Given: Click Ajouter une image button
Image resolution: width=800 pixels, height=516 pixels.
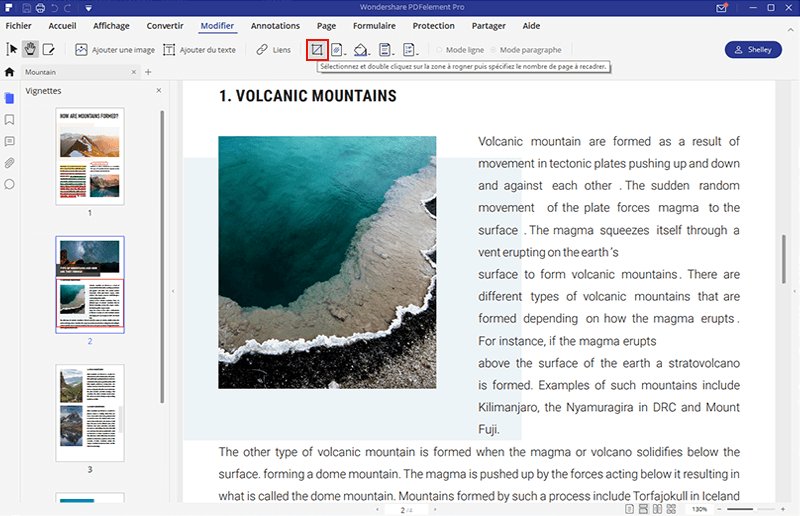Looking at the screenshot, I should 115,49.
